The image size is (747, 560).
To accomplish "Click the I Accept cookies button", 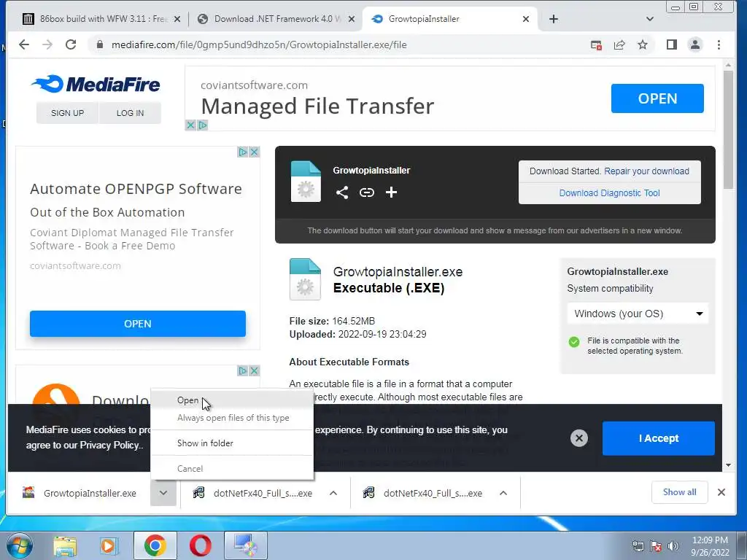I will click(x=659, y=438).
